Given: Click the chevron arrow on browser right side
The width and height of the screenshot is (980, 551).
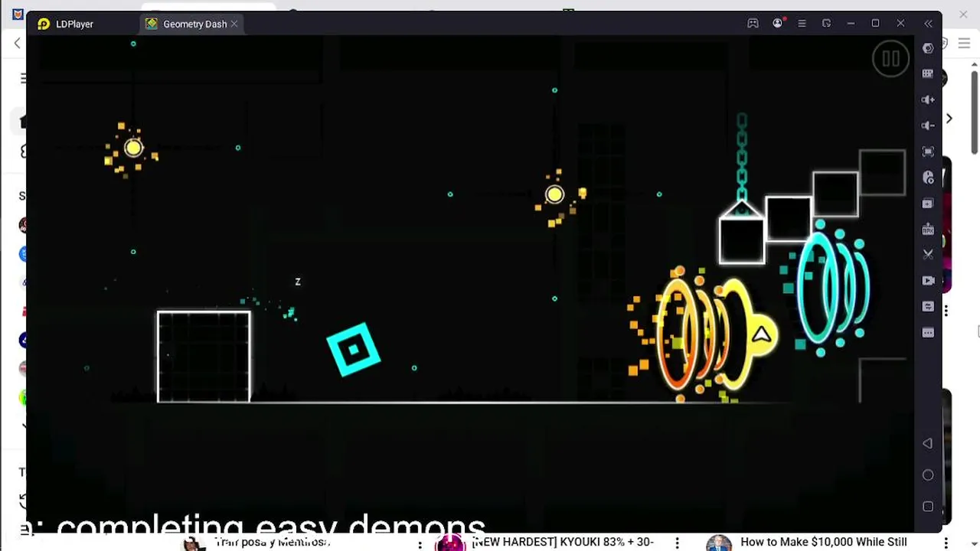Looking at the screenshot, I should [x=949, y=119].
